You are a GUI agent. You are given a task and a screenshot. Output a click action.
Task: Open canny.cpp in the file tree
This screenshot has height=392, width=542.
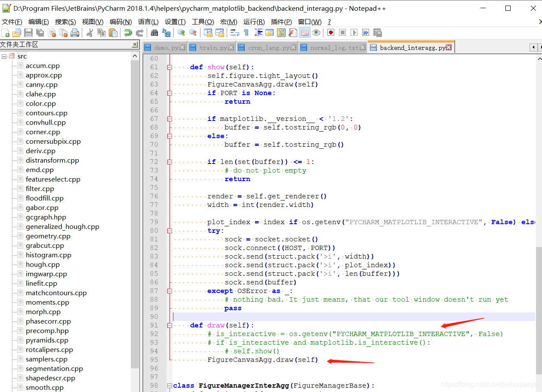41,85
